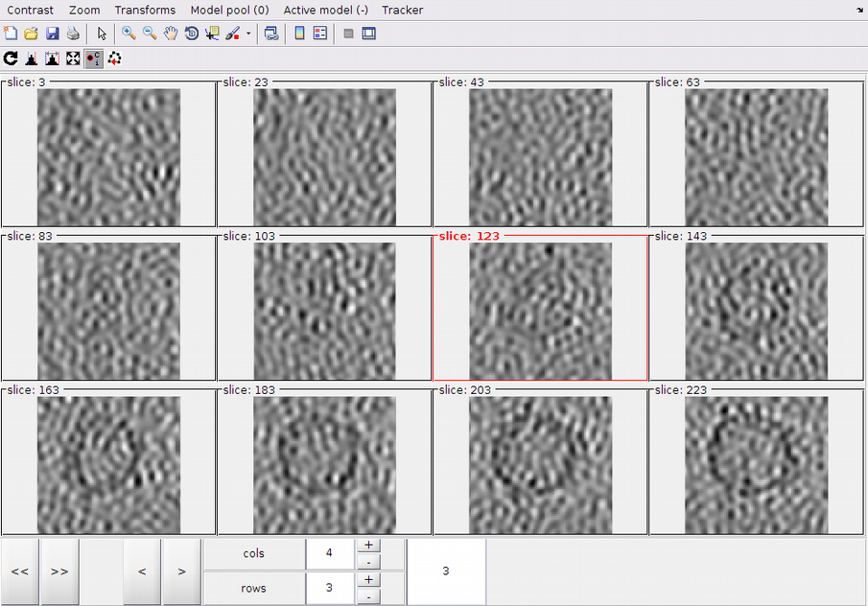Viewport: 868px width, 606px height.
Task: Save using the floppy disk icon
Action: tap(52, 34)
